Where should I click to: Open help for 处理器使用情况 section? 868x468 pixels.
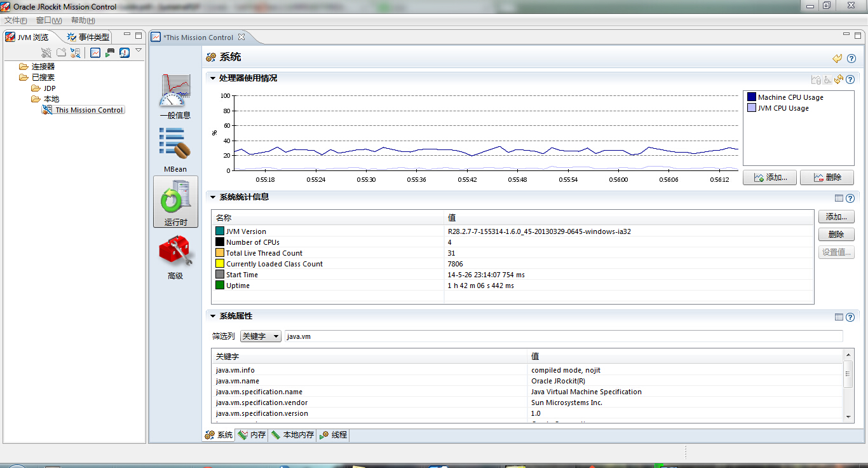point(850,79)
